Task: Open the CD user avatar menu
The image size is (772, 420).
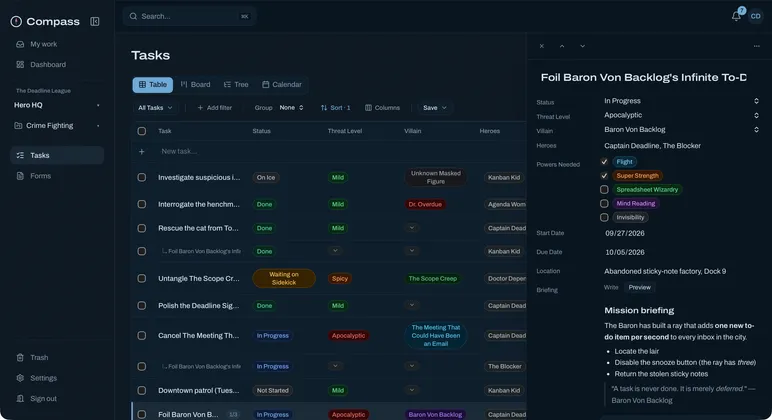Action: pos(755,16)
